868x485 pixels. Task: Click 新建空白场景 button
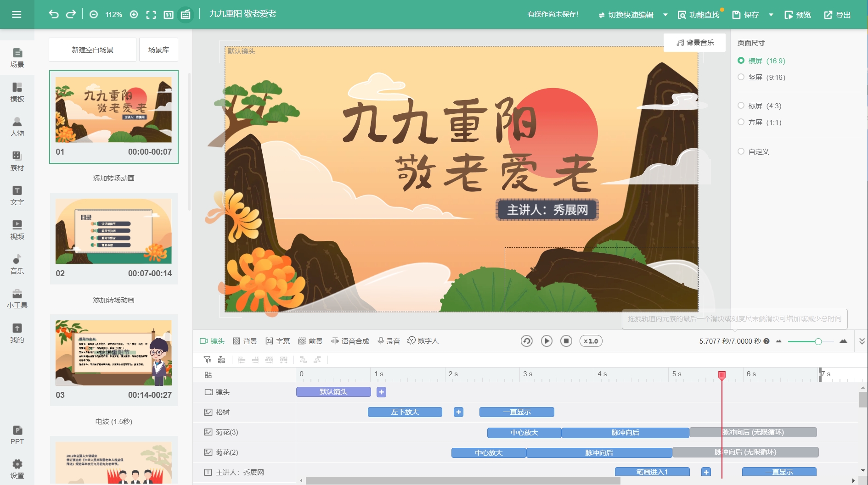coord(92,50)
